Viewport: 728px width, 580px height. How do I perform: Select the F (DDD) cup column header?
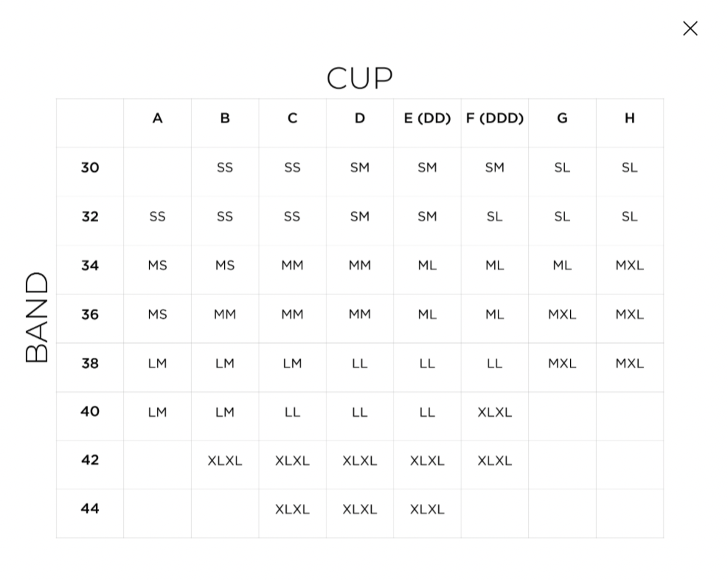pos(495,118)
